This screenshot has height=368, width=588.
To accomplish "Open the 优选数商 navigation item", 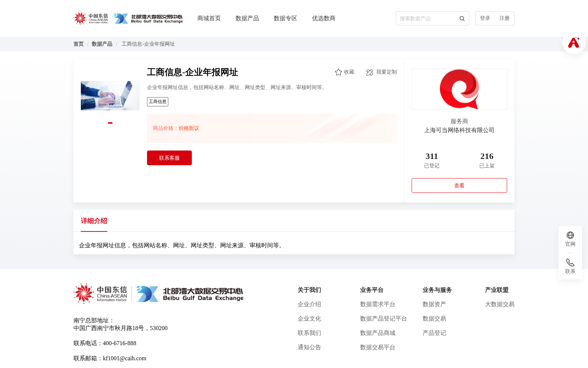I will (324, 18).
